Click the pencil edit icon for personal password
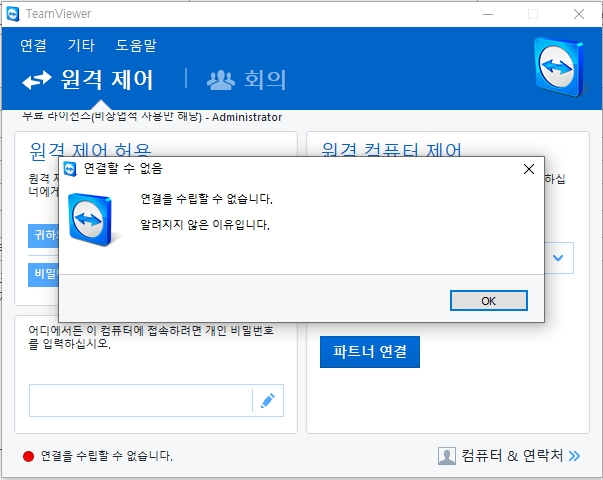The image size is (603, 480). (268, 400)
